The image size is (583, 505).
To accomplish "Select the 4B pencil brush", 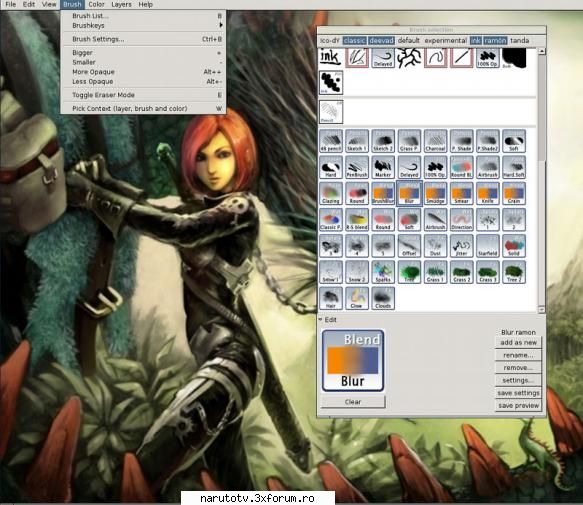I will coord(331,141).
